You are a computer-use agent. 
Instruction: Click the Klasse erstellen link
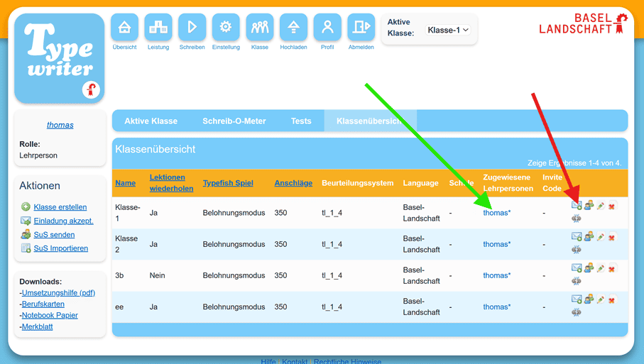[60, 207]
